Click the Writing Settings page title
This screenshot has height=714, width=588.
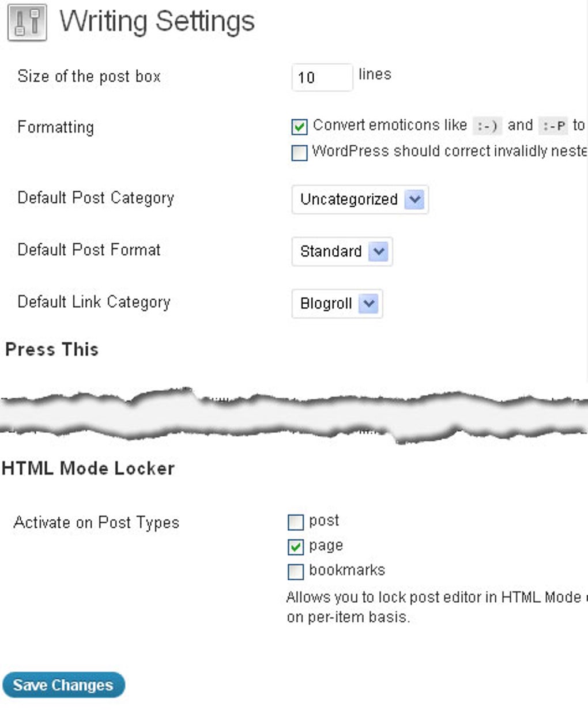[x=157, y=22]
